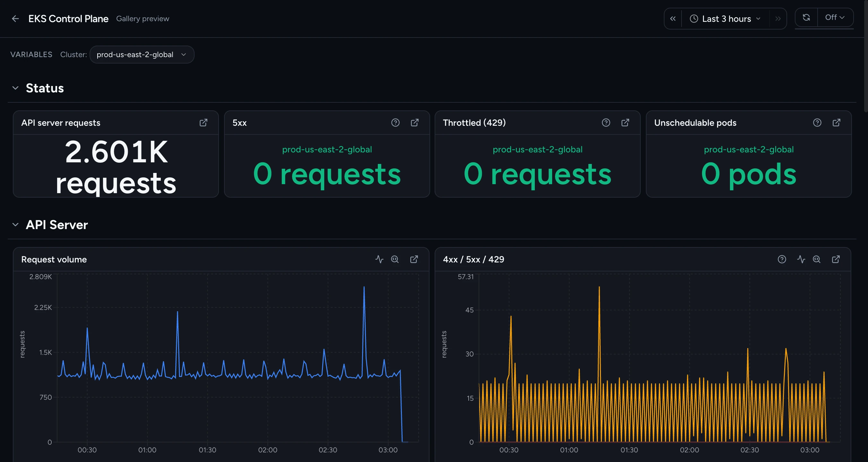Click the 4xx / 5xx / 429 activity pulse icon

point(801,259)
